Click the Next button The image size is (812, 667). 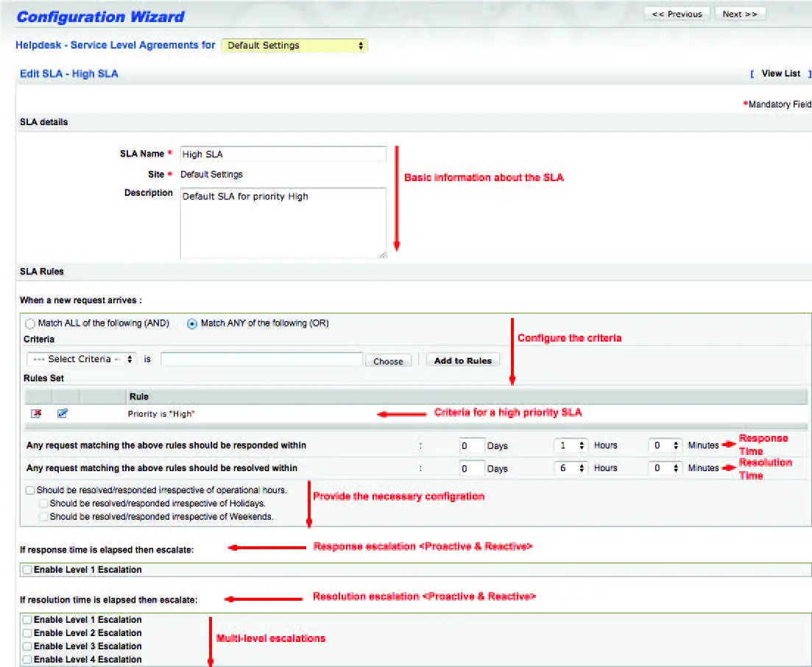click(x=740, y=13)
